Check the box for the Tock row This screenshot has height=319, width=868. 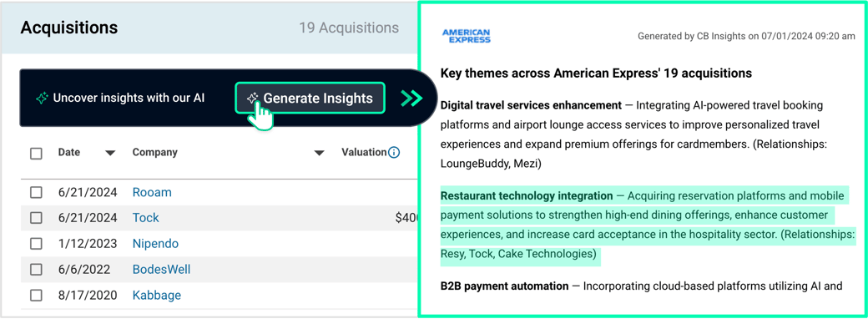click(36, 218)
